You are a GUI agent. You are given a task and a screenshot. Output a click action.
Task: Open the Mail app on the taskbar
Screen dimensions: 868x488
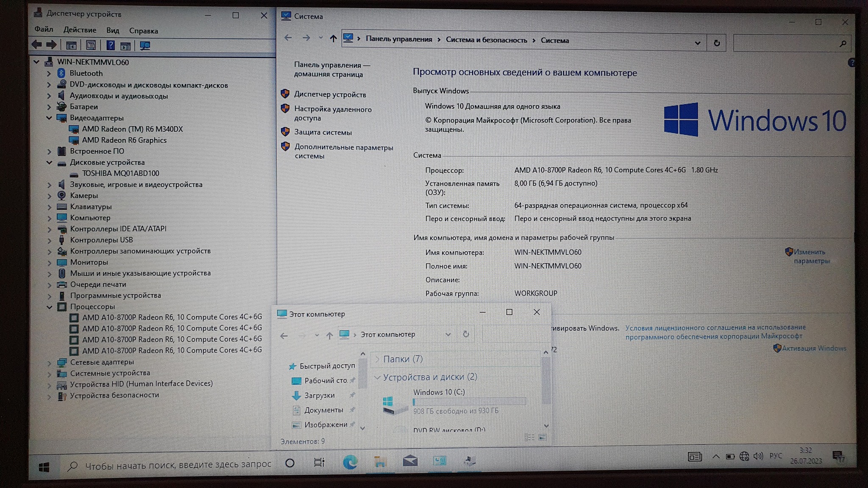pyautogui.click(x=410, y=461)
